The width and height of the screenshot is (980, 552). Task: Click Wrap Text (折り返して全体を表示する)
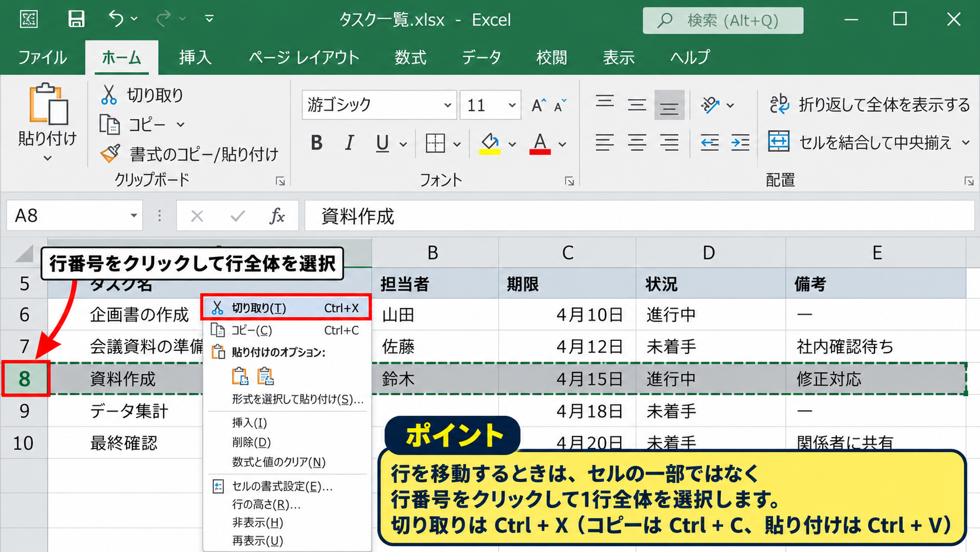coord(870,104)
